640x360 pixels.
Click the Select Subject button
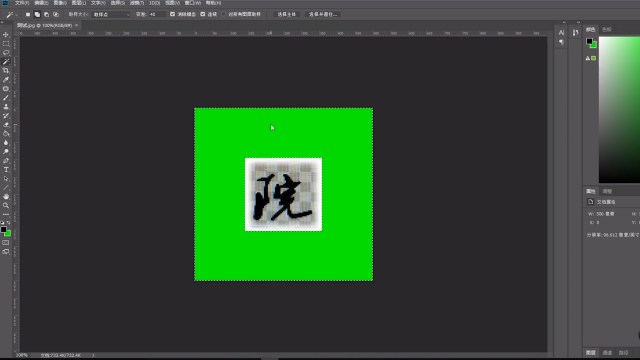tap(287, 14)
